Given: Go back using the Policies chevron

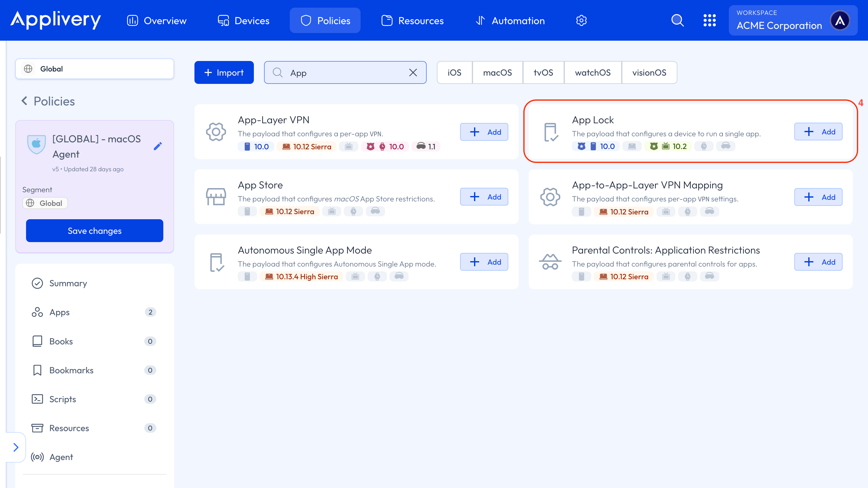Looking at the screenshot, I should coord(24,101).
